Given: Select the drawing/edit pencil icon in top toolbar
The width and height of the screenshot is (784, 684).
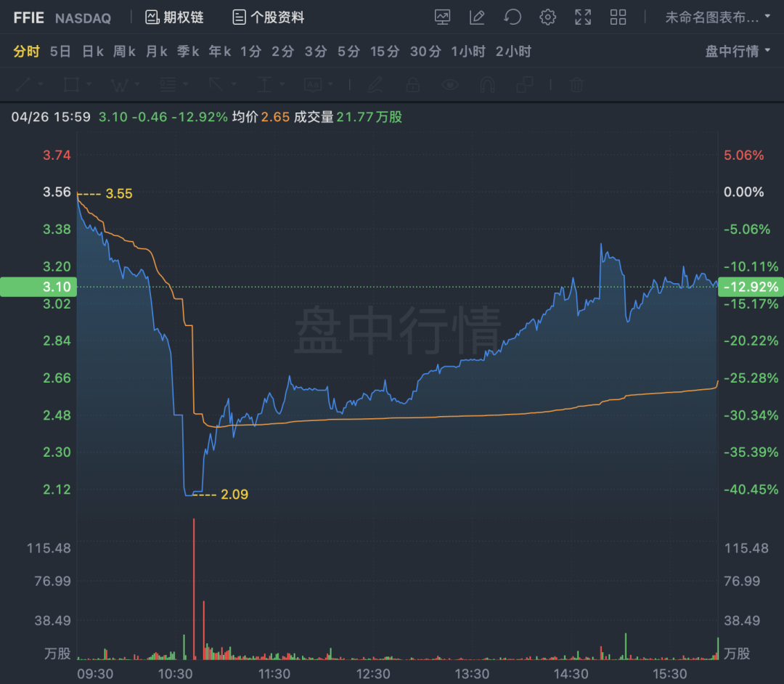Looking at the screenshot, I should pyautogui.click(x=477, y=17).
